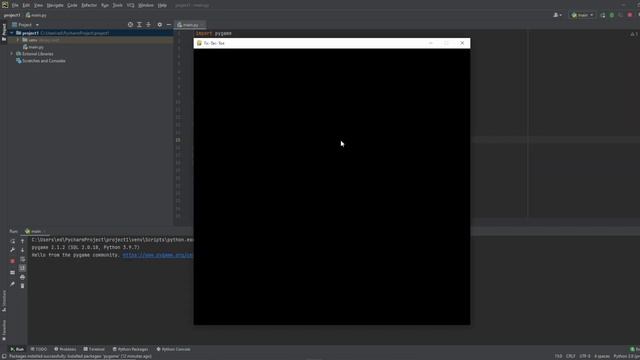Open main run configuration dropdown
The height and width of the screenshot is (360, 640).
coord(582,15)
